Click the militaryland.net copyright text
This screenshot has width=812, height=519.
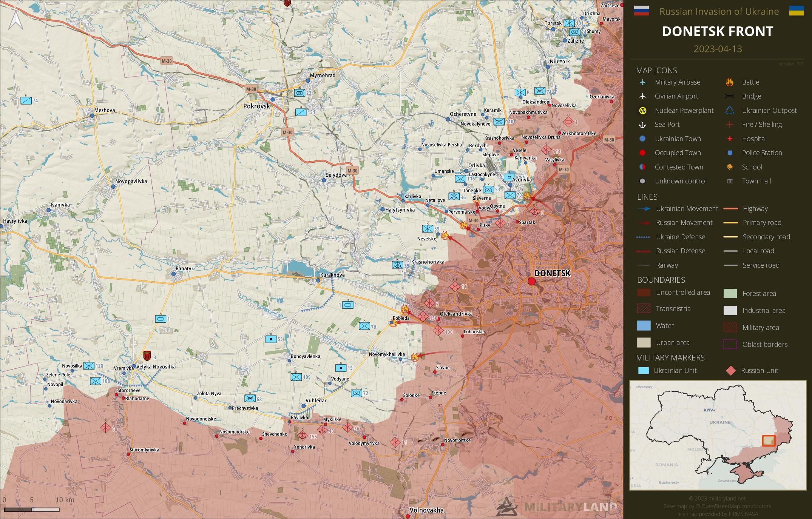coord(717,499)
